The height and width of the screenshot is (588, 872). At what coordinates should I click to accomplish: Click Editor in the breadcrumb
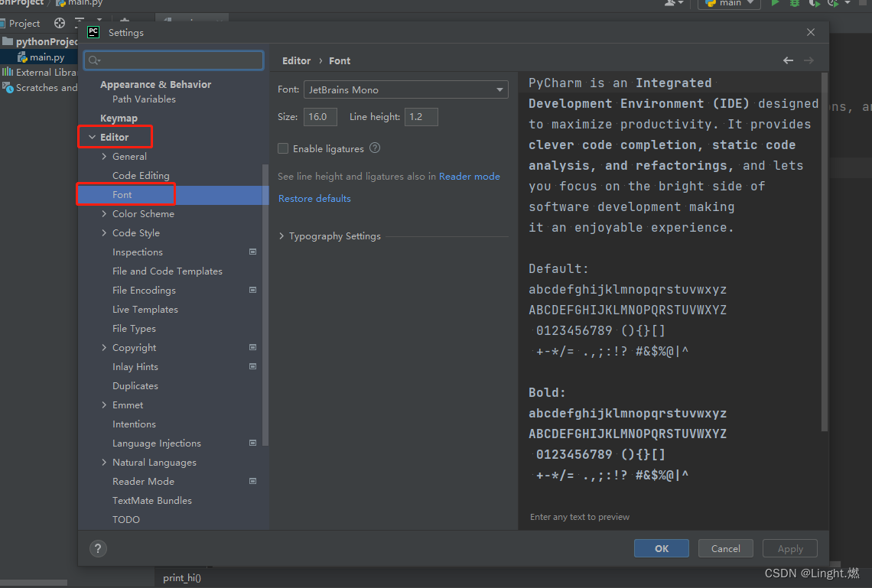[x=297, y=60]
